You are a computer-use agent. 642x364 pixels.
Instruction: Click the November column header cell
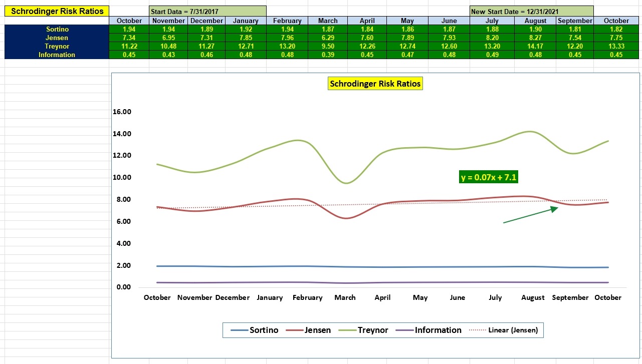169,21
